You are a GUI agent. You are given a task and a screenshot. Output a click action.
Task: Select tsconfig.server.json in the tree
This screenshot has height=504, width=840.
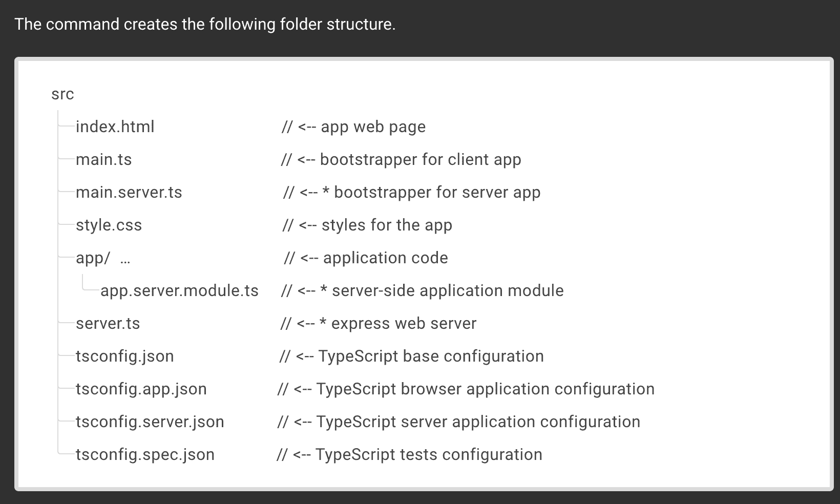(x=150, y=422)
